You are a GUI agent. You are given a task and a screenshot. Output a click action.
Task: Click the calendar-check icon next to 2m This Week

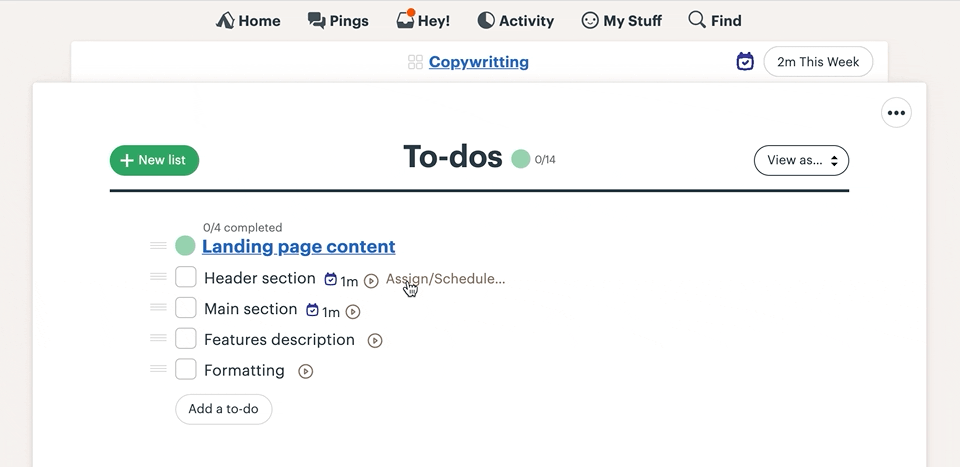744,62
